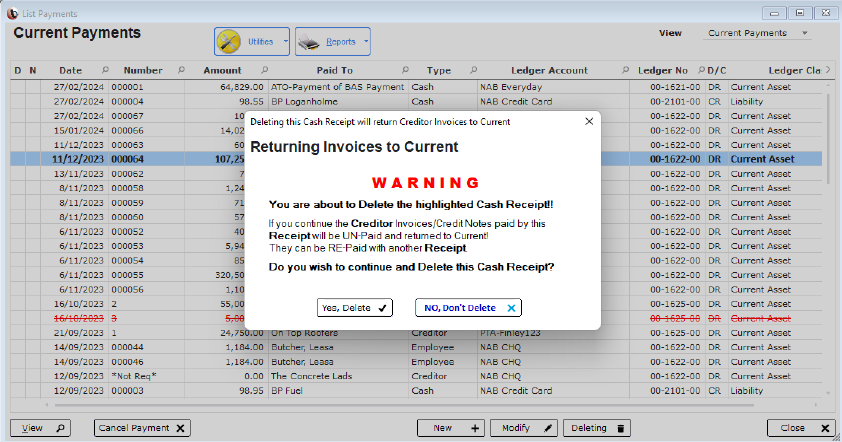Close the warning dialog with X
842x442 pixels.
click(589, 121)
